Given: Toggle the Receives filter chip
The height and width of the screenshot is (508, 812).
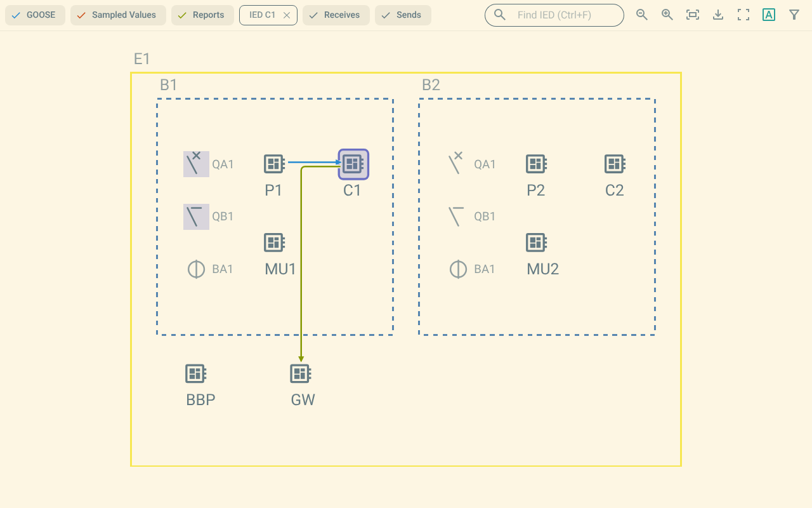Looking at the screenshot, I should (336, 15).
